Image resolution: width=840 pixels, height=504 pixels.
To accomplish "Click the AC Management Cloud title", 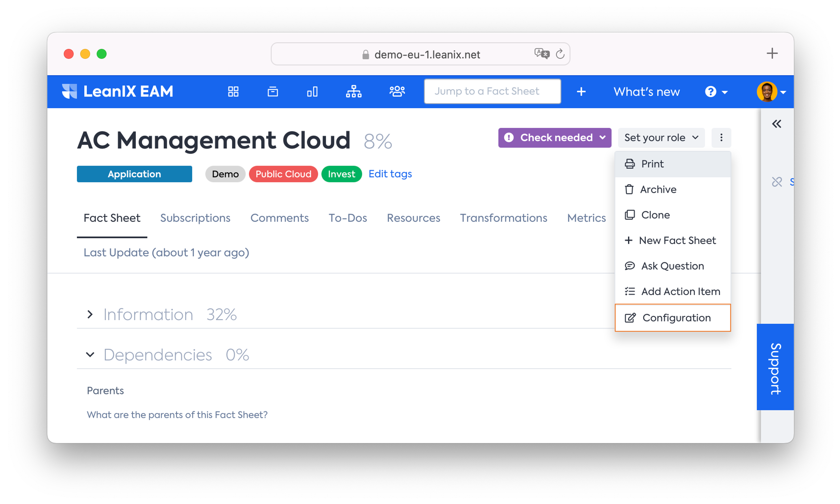I will tap(213, 140).
